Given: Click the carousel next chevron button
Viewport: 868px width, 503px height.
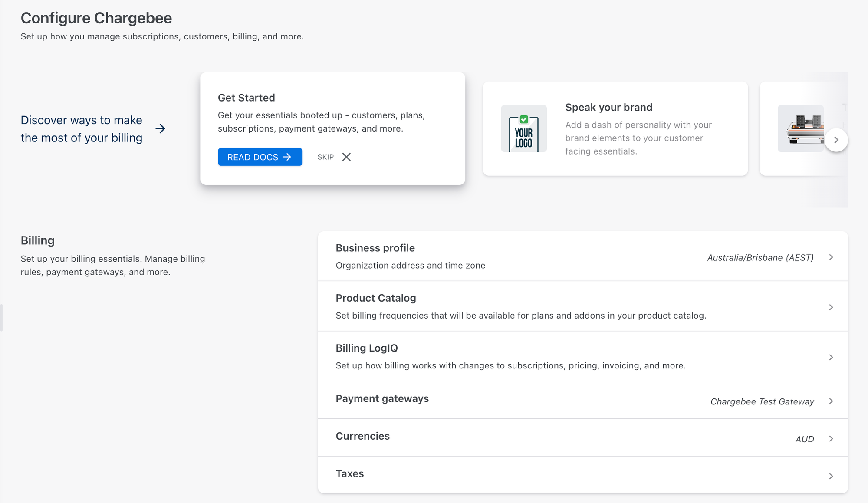Looking at the screenshot, I should (x=836, y=140).
